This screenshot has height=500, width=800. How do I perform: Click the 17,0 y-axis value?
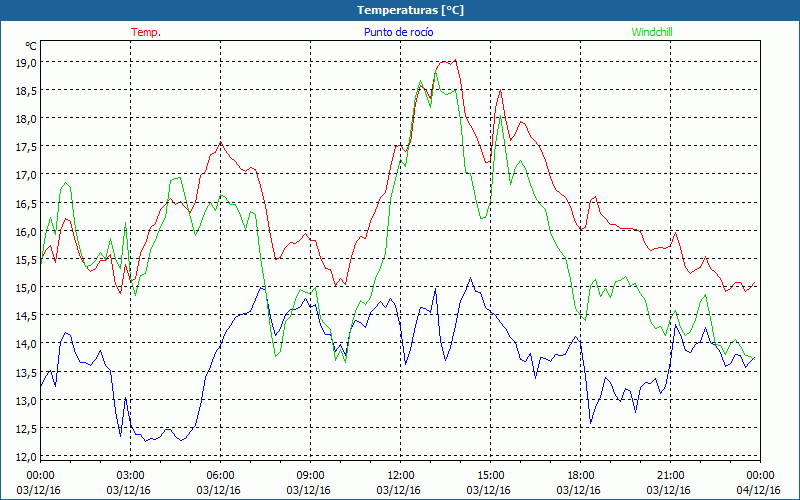[x=27, y=175]
